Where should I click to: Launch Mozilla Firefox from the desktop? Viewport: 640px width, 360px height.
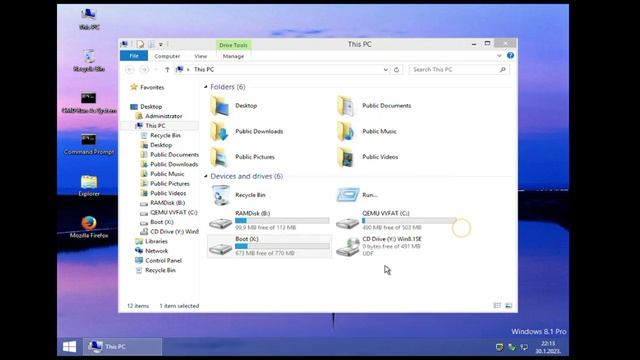(89, 227)
